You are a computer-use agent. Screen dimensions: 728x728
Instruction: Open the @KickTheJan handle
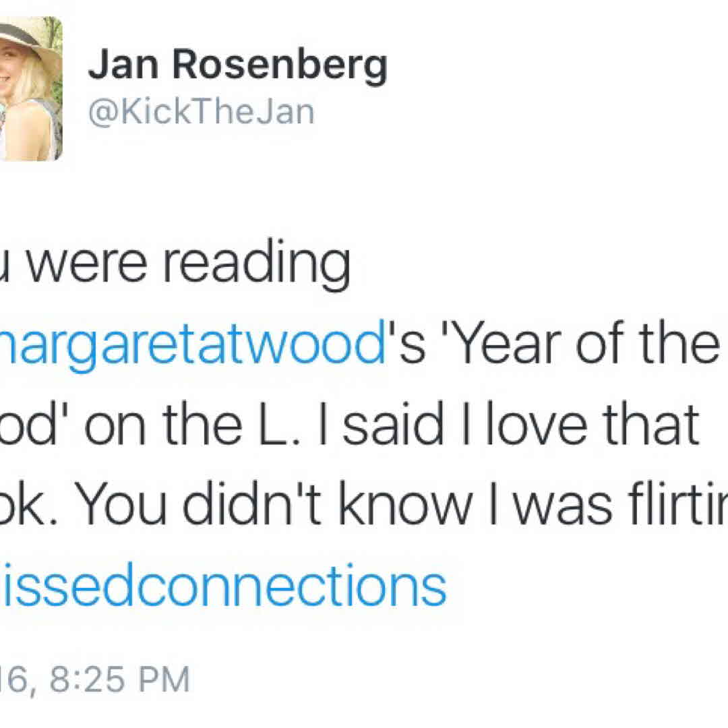click(x=202, y=113)
